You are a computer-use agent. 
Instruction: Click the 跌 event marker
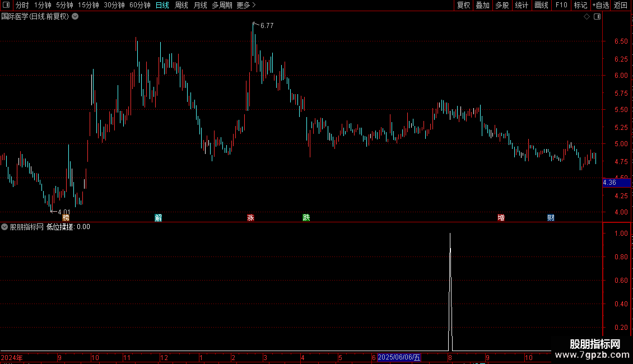point(306,218)
